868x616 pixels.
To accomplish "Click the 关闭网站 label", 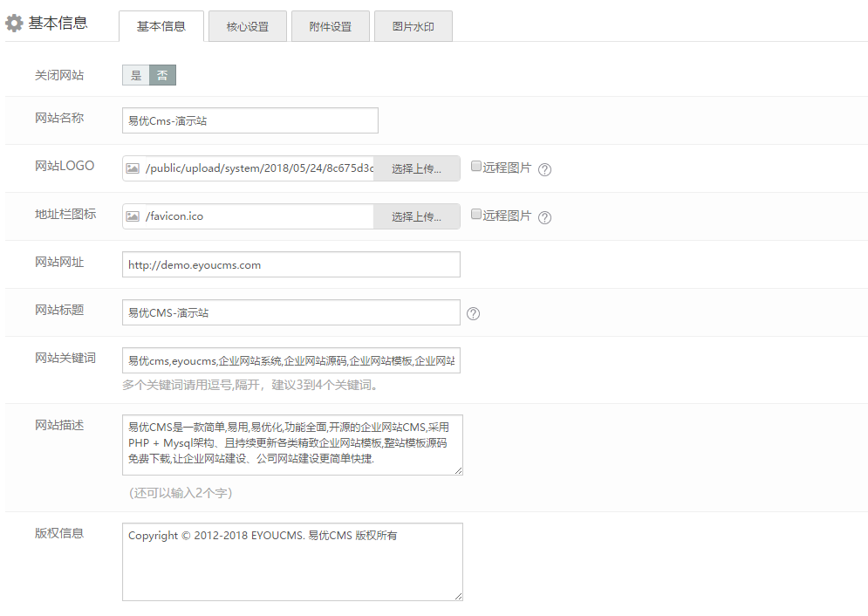I will pos(59,75).
